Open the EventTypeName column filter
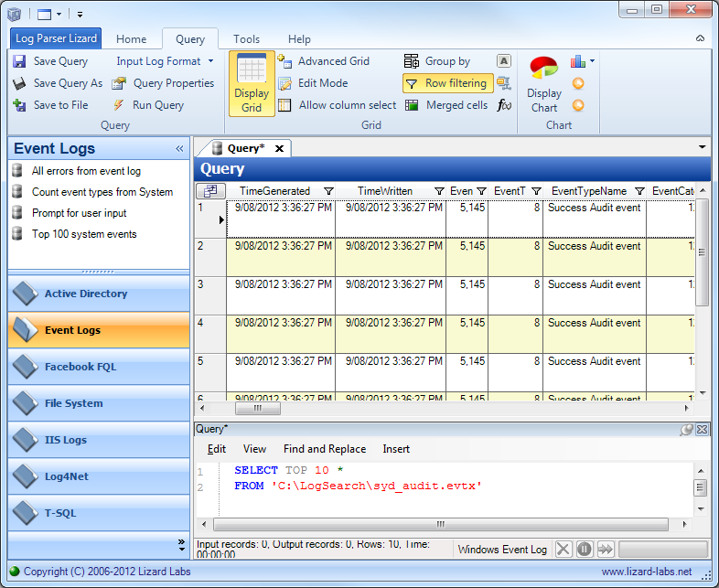 639,191
